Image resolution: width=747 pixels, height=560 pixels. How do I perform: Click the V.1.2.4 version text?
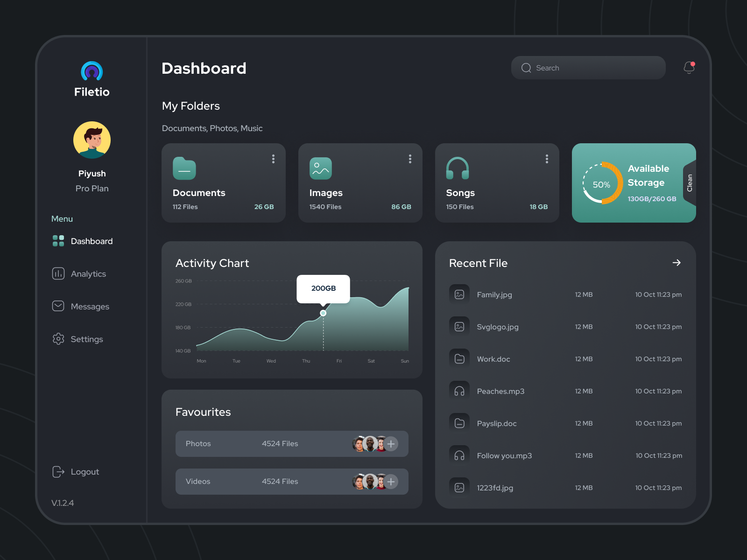63,503
